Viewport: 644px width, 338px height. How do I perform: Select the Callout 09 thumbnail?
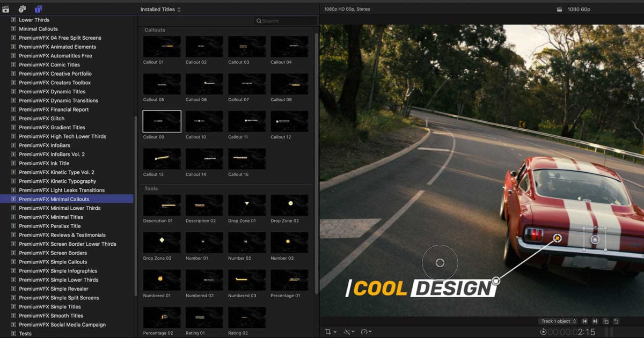(162, 121)
